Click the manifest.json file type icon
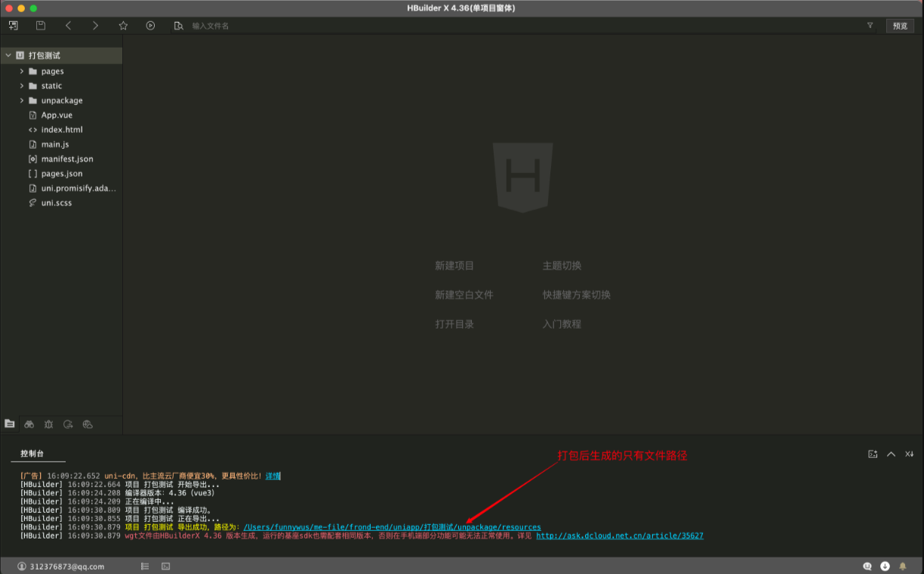The width and height of the screenshot is (924, 574). click(32, 159)
